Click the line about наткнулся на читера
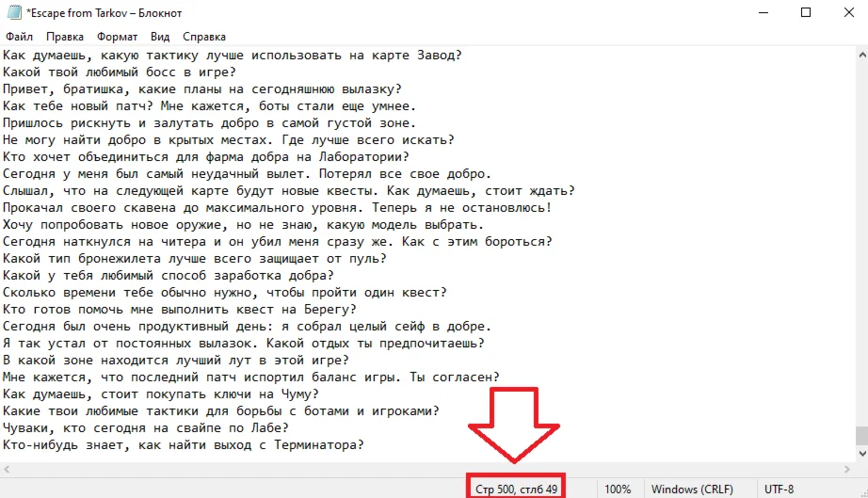 click(x=278, y=242)
